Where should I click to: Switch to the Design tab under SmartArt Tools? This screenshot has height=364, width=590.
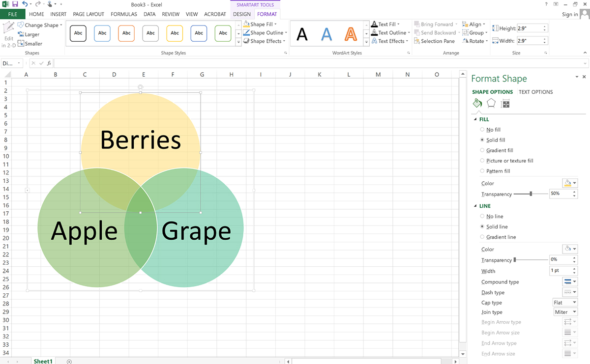[x=241, y=14]
